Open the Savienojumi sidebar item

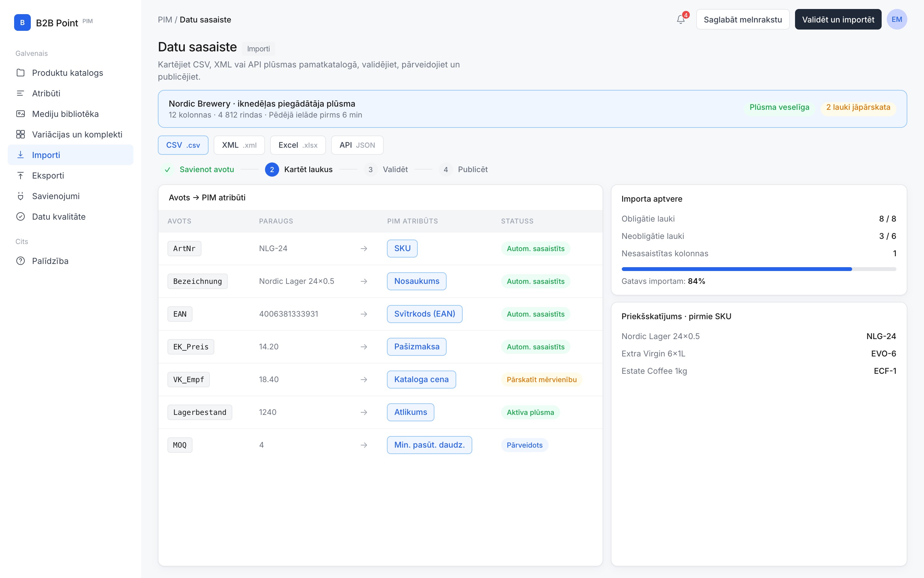click(71, 196)
